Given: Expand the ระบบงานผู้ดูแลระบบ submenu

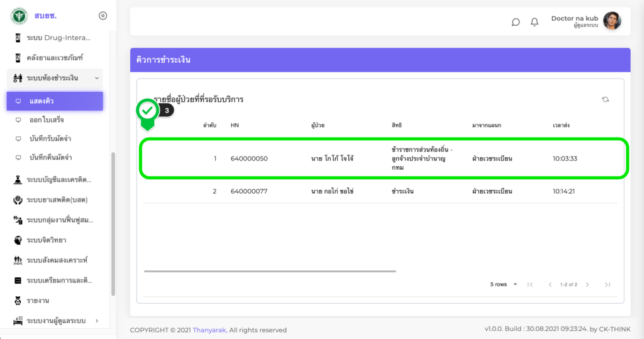Looking at the screenshot, I should [96, 321].
